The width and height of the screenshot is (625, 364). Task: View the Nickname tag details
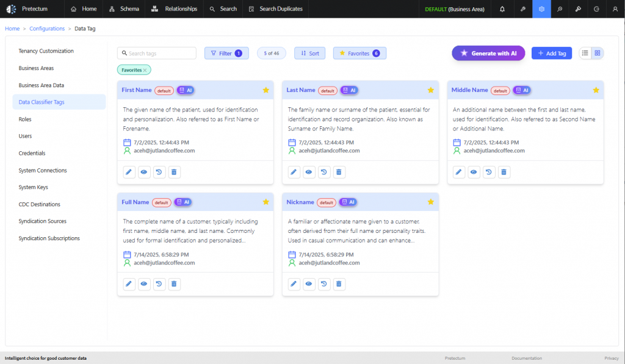point(309,284)
